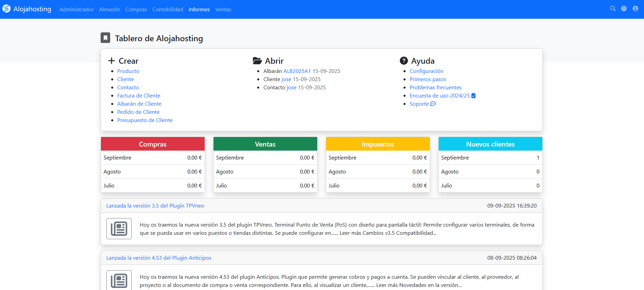
Task: Open the user account icon
Action: pyautogui.click(x=635, y=9)
